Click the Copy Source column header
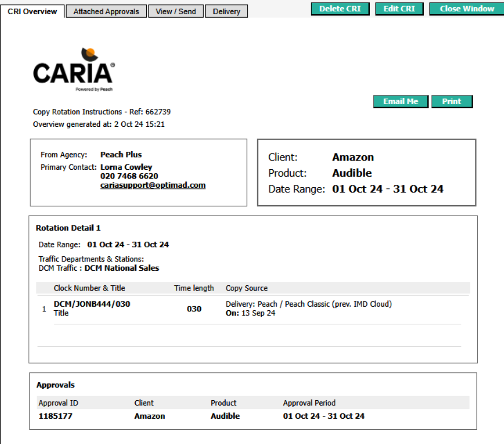This screenshot has width=504, height=444. pos(246,288)
